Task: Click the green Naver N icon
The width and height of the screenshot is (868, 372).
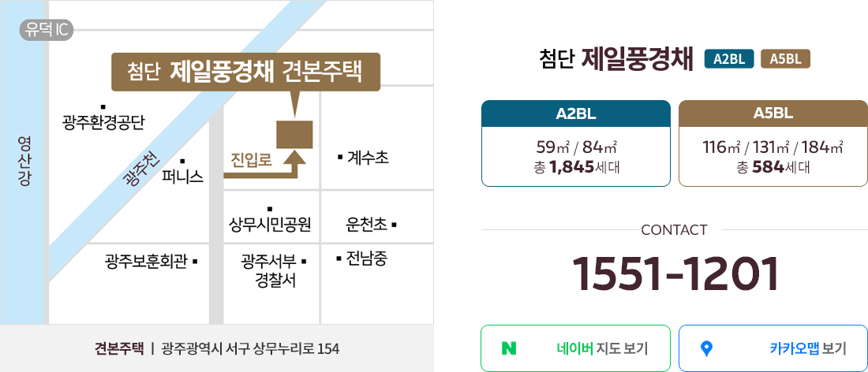Action: click(509, 348)
